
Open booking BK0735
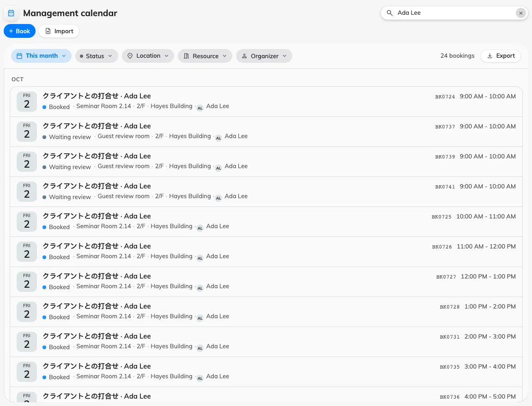[x=266, y=372]
